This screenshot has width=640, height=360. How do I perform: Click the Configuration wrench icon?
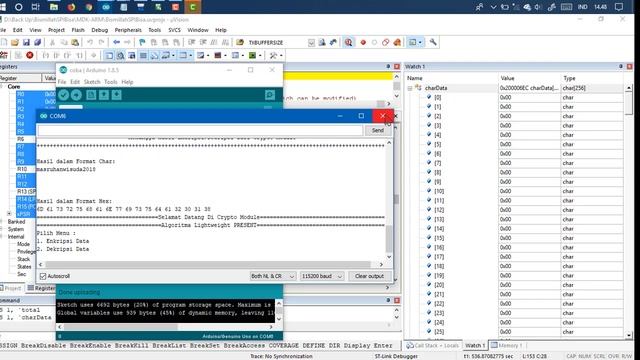coord(433,42)
